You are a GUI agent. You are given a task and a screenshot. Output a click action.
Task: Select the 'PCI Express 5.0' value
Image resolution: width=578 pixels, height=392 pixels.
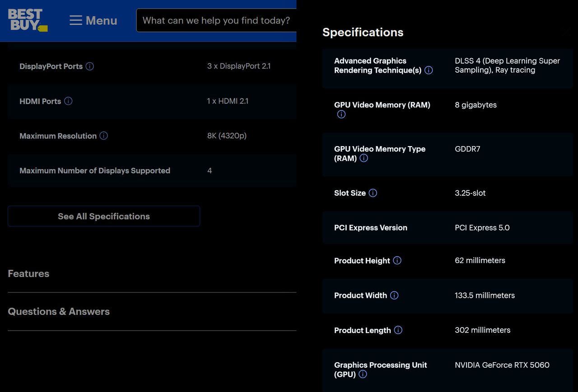click(482, 228)
